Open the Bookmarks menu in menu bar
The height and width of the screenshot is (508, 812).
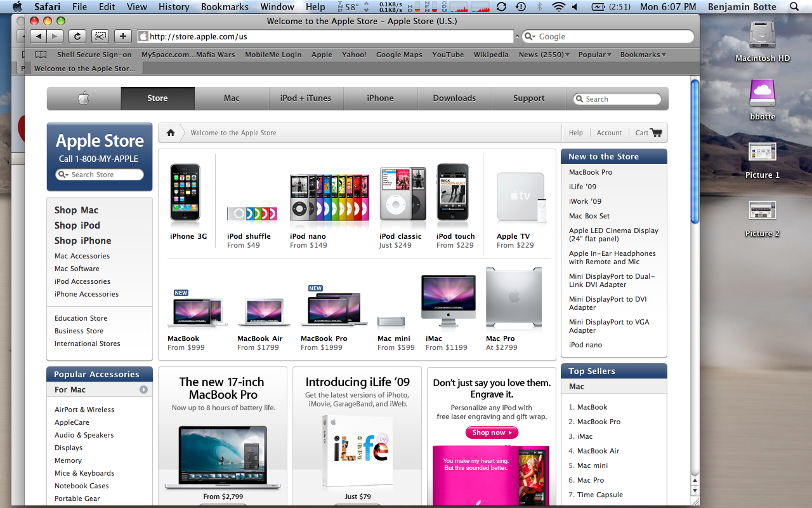[x=225, y=7]
